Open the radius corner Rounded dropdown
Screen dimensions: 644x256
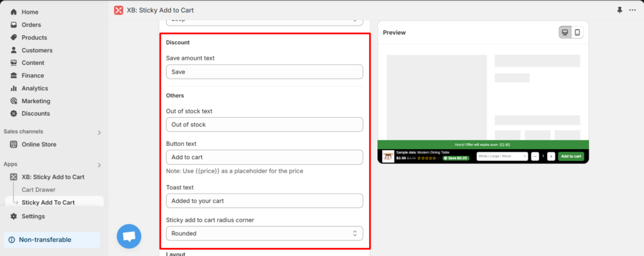click(x=264, y=233)
